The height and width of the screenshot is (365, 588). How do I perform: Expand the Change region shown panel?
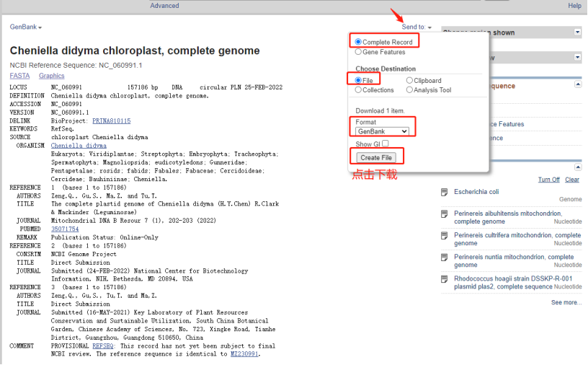click(577, 32)
